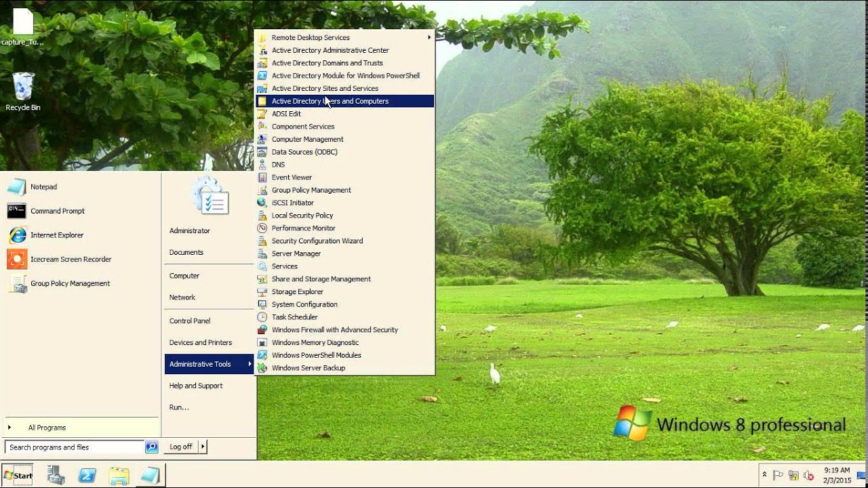The height and width of the screenshot is (488, 868).
Task: Open Server Manager from the taskbar
Action: [56, 475]
